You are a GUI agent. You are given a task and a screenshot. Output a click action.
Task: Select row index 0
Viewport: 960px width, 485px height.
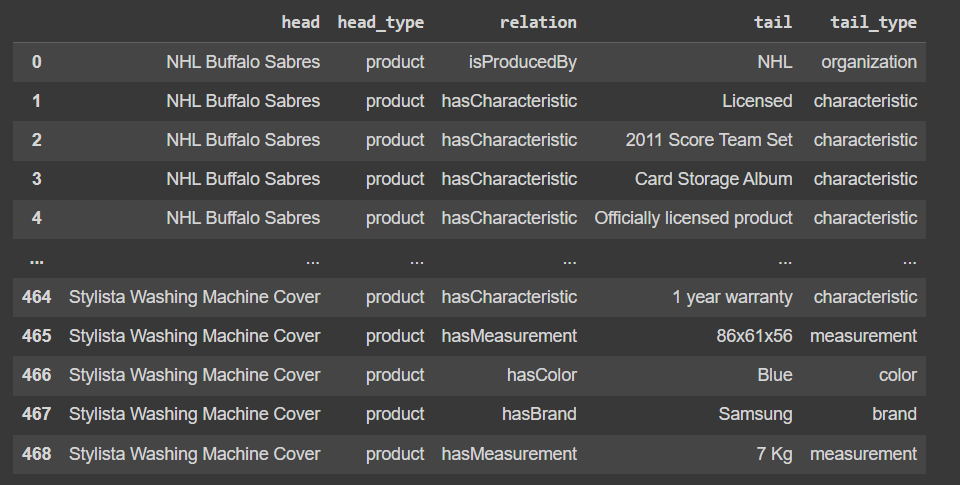[x=37, y=62]
